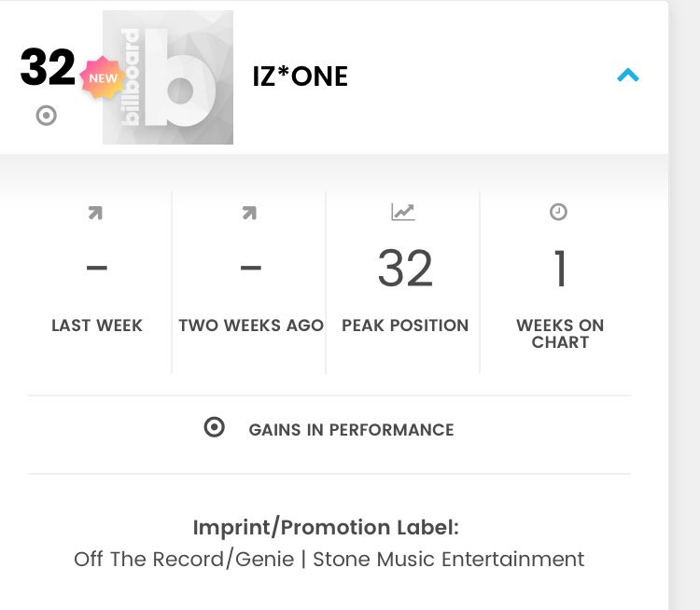Screen dimensions: 700x610
Task: Click the Gains in Performance label
Action: (351, 430)
